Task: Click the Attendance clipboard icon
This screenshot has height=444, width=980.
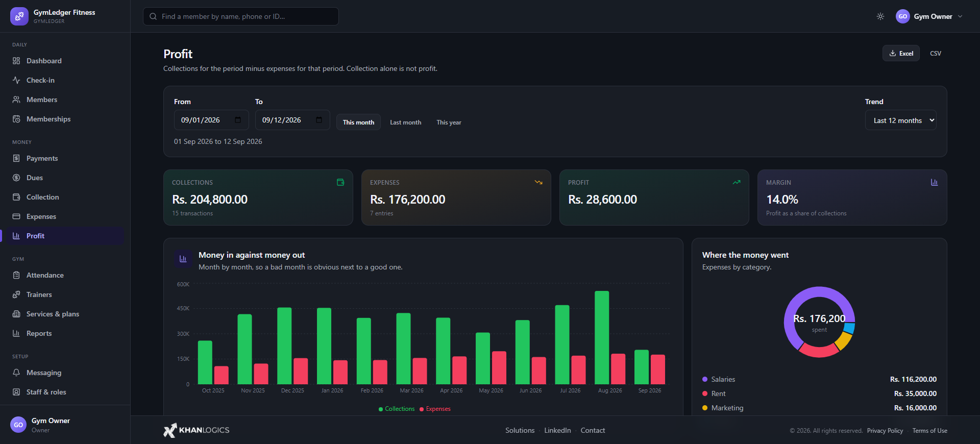Action: tap(16, 275)
